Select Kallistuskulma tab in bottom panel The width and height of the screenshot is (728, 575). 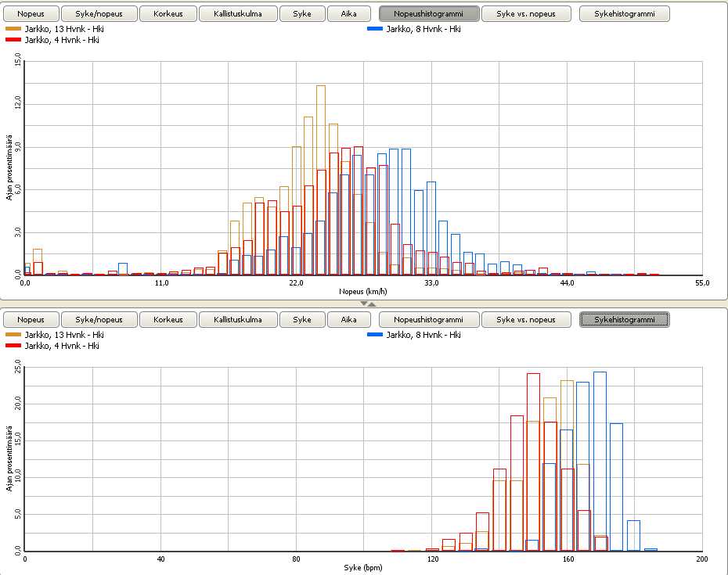[x=238, y=319]
